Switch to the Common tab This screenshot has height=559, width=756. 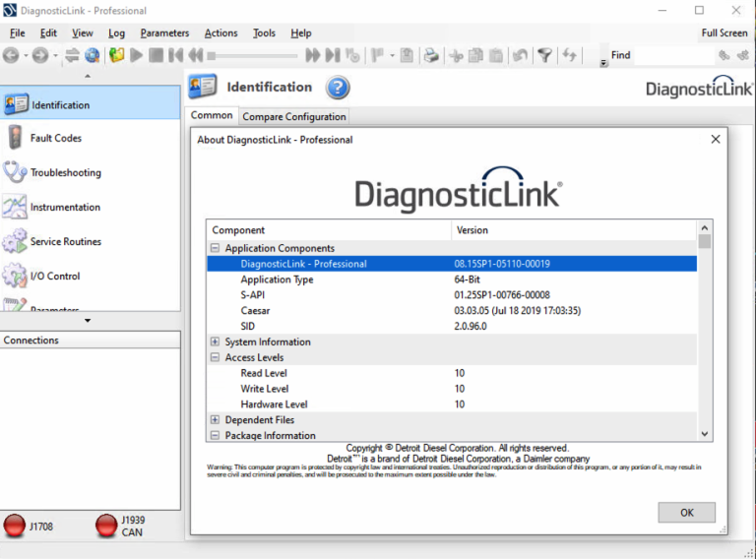point(212,116)
